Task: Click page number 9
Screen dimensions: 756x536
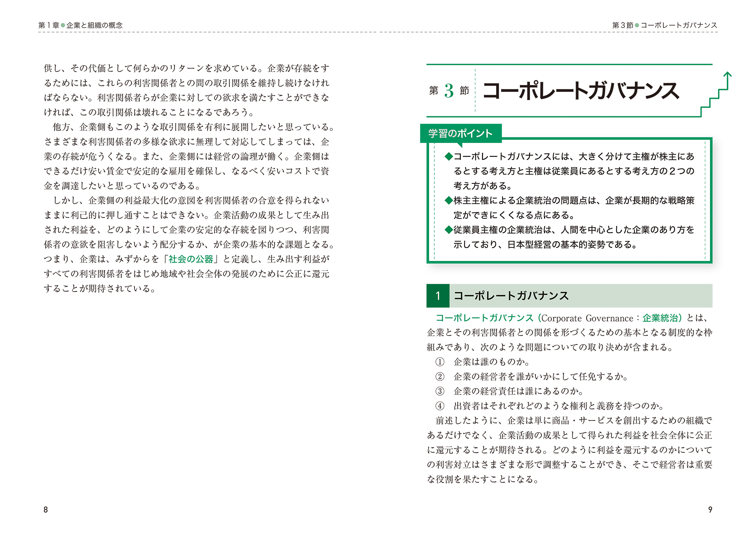Action: click(710, 510)
